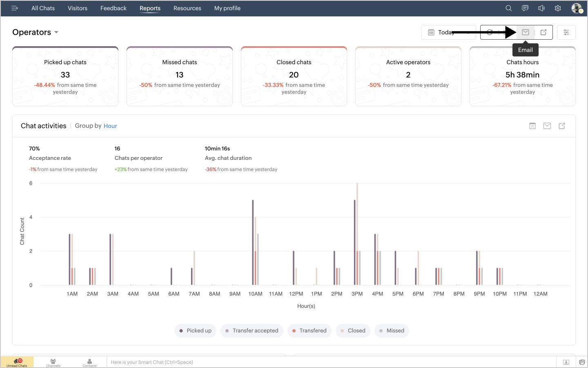Screen dimensions: 588x368
Task: Switch Chat activities to table view
Action: click(532, 126)
